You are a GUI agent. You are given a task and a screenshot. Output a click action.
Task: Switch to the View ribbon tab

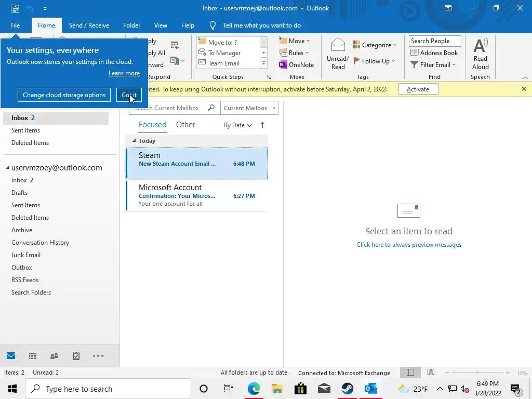click(x=161, y=25)
